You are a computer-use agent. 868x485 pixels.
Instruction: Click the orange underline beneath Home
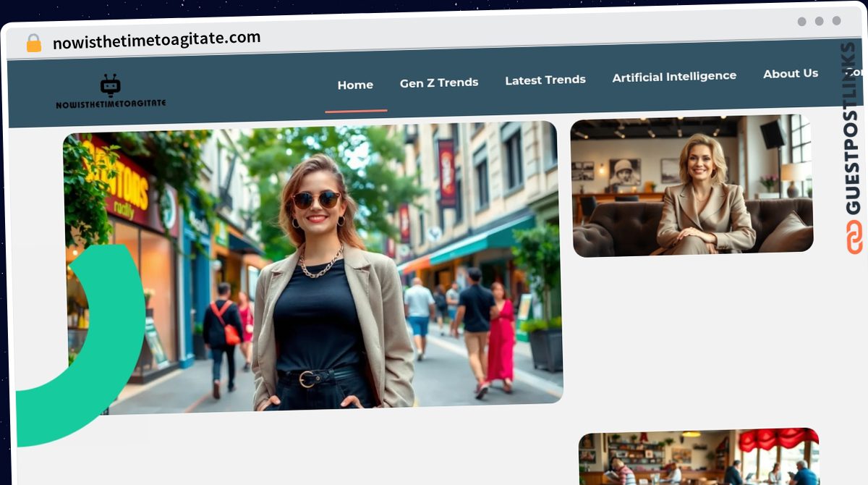[356, 111]
